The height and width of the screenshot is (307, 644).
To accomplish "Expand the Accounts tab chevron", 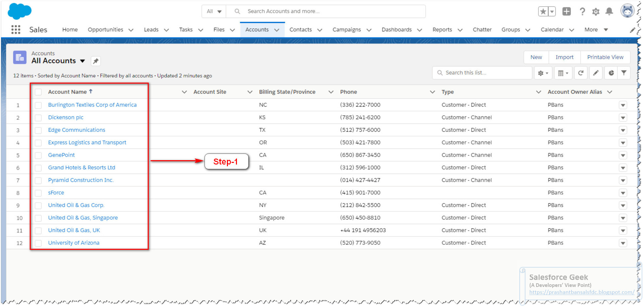I will pos(277,30).
